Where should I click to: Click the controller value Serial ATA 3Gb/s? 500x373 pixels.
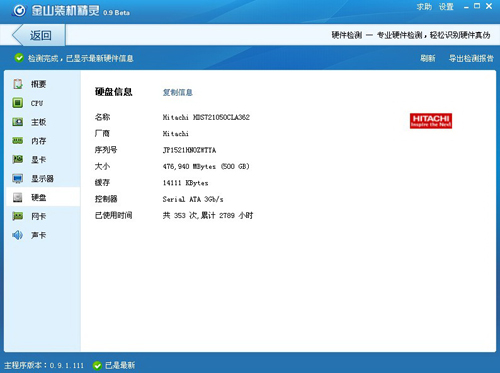pyautogui.click(x=193, y=199)
